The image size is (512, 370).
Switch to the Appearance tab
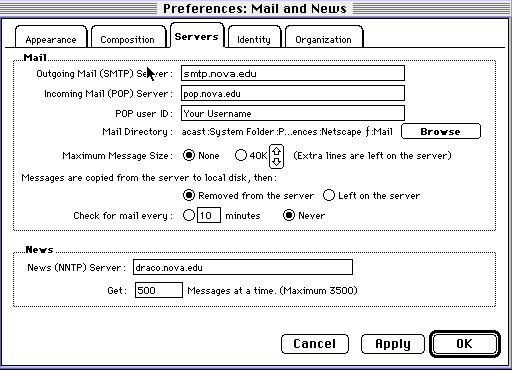click(x=51, y=37)
